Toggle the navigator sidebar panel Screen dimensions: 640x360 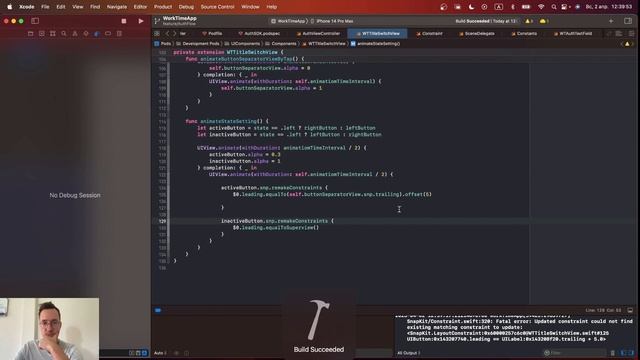35,21
